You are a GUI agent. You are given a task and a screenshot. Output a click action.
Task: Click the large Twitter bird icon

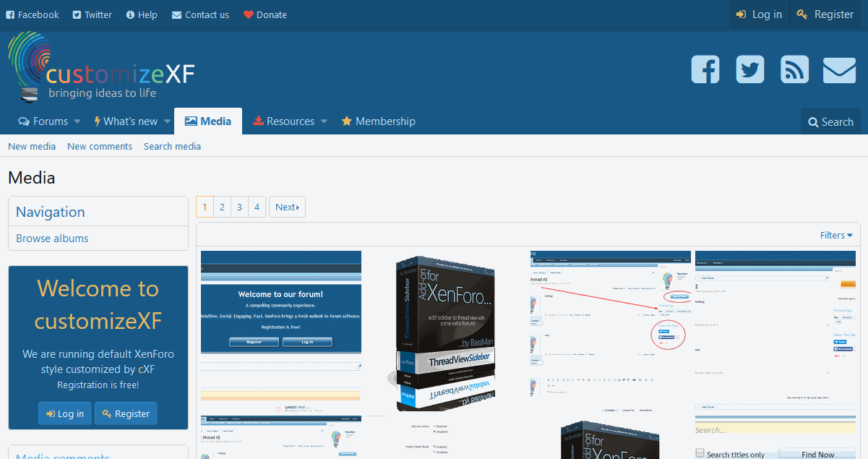[x=750, y=69]
